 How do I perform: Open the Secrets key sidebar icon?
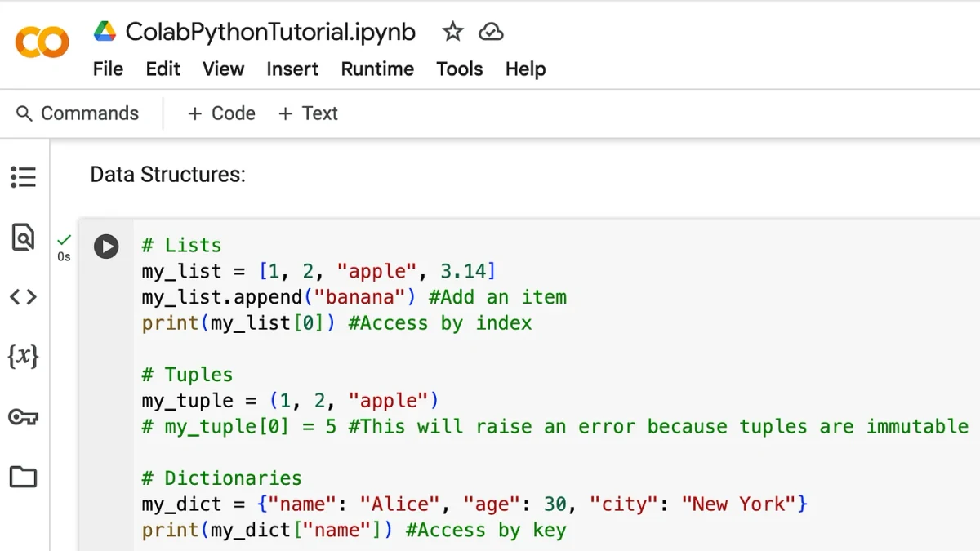point(23,417)
